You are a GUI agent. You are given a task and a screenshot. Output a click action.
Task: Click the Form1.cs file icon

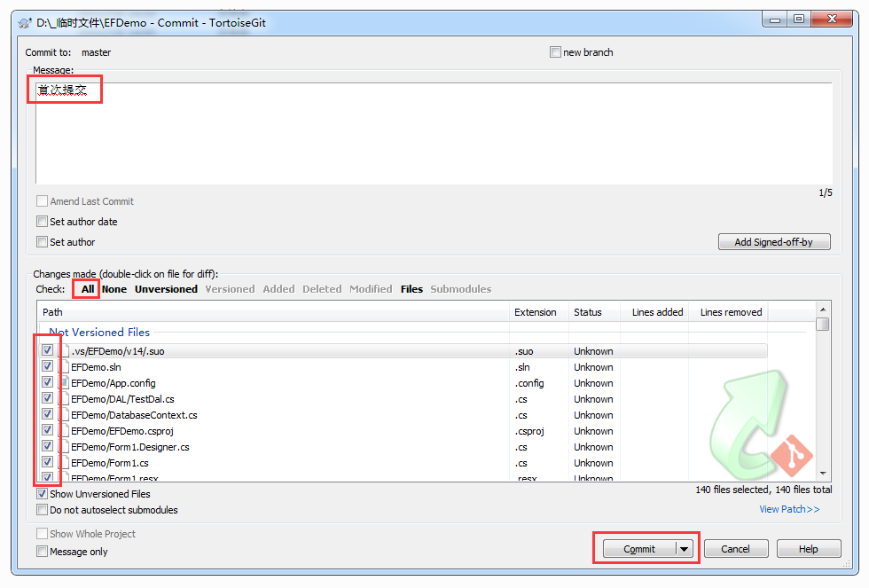64,463
